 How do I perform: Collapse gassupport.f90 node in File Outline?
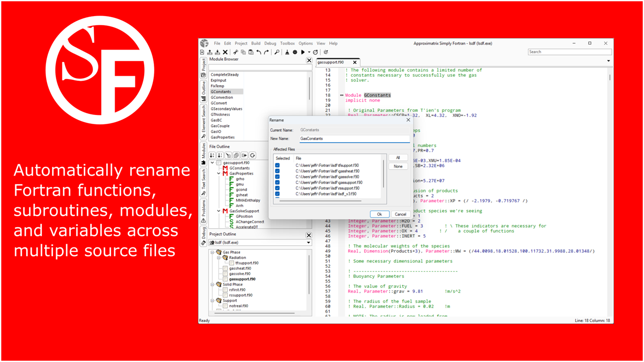coord(213,162)
